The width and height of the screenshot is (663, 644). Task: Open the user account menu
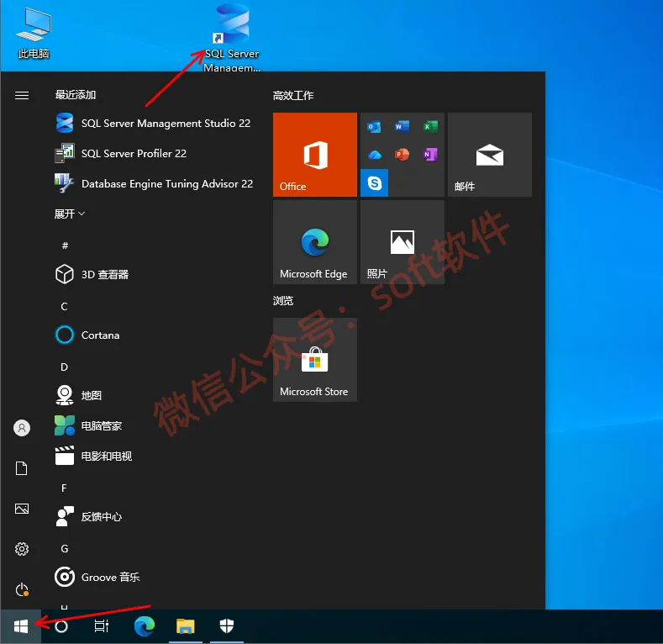point(22,428)
